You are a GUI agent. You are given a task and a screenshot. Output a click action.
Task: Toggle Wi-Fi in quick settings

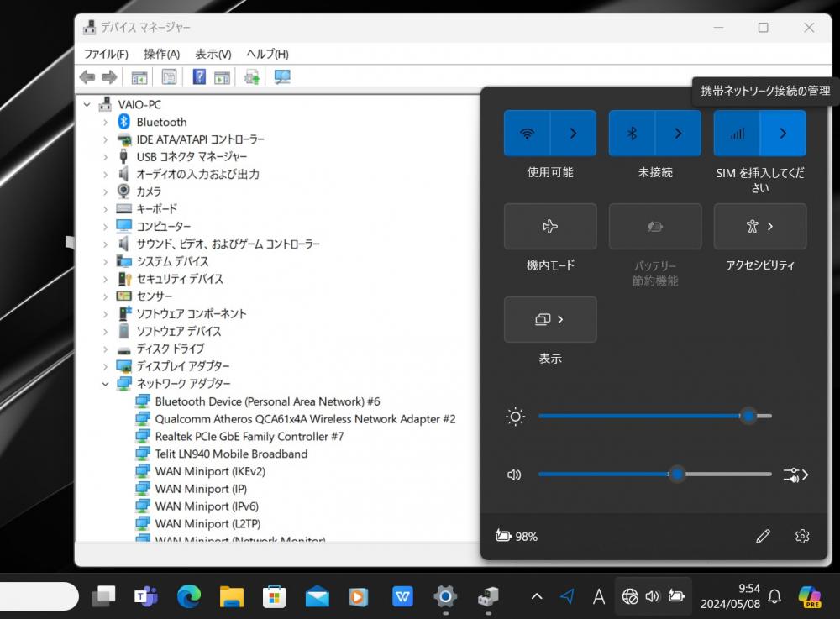click(x=528, y=133)
